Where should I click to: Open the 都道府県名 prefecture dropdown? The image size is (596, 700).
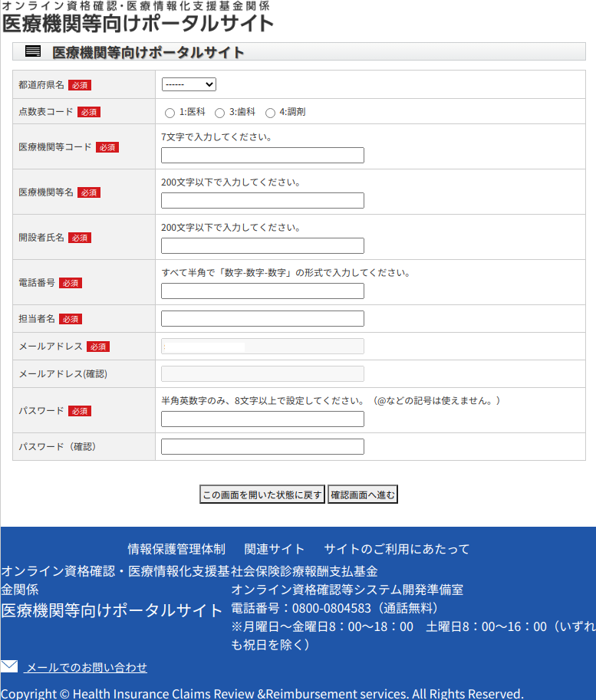click(x=189, y=84)
